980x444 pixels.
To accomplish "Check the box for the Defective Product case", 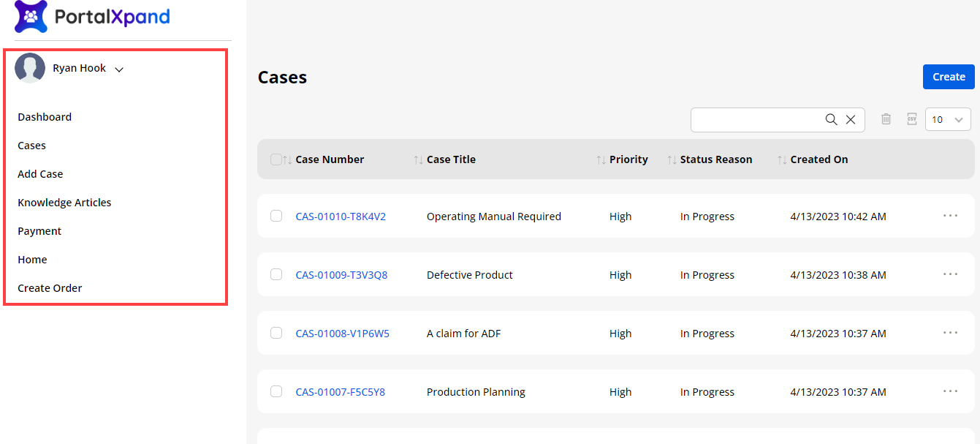I will (276, 275).
